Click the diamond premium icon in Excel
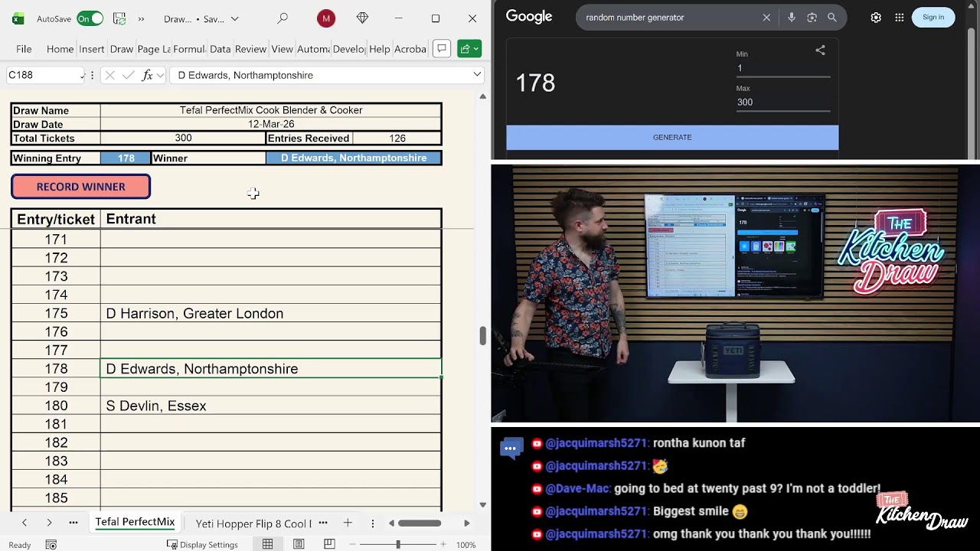Screen dimensions: 980x551 click(x=362, y=18)
